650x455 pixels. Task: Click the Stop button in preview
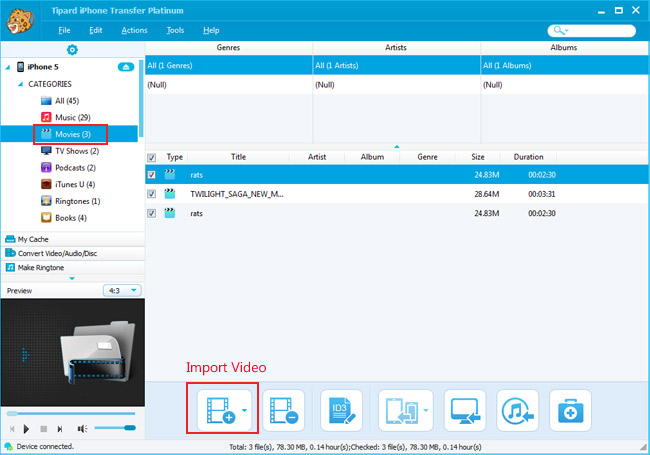44,429
